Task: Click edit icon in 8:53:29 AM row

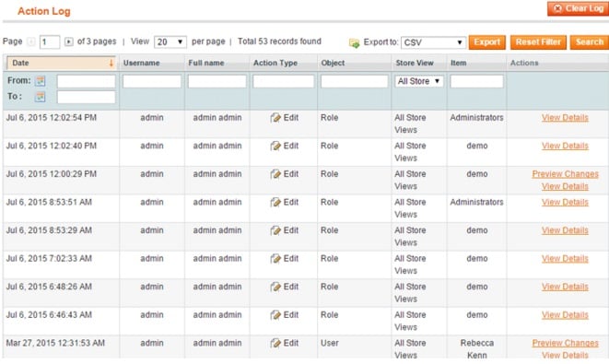Action: (x=275, y=230)
